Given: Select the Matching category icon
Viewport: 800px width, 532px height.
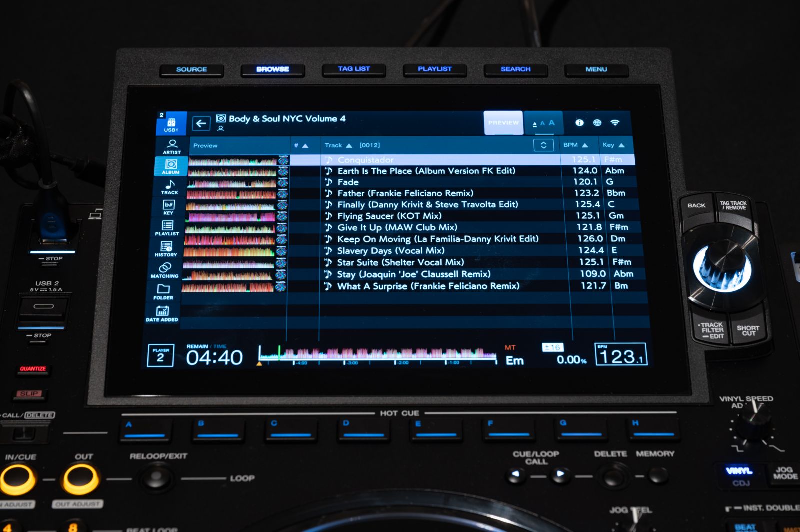Looking at the screenshot, I should [165, 270].
